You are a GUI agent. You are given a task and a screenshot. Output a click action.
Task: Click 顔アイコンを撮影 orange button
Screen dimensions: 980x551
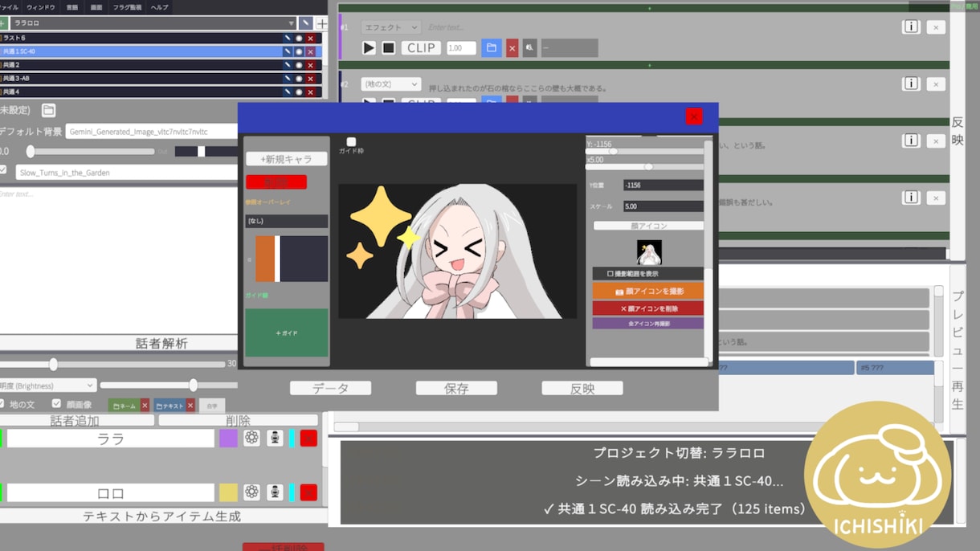click(648, 291)
